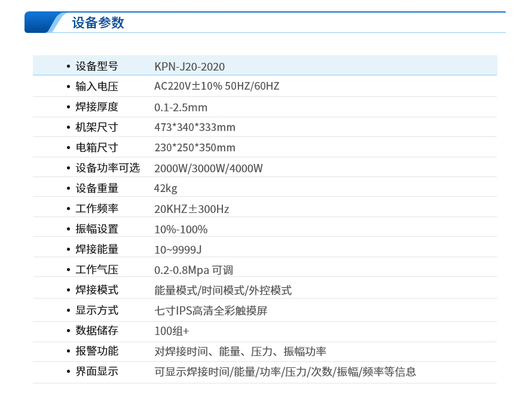Click the 焊接模式 row label
The height and width of the screenshot is (402, 532).
point(97,290)
